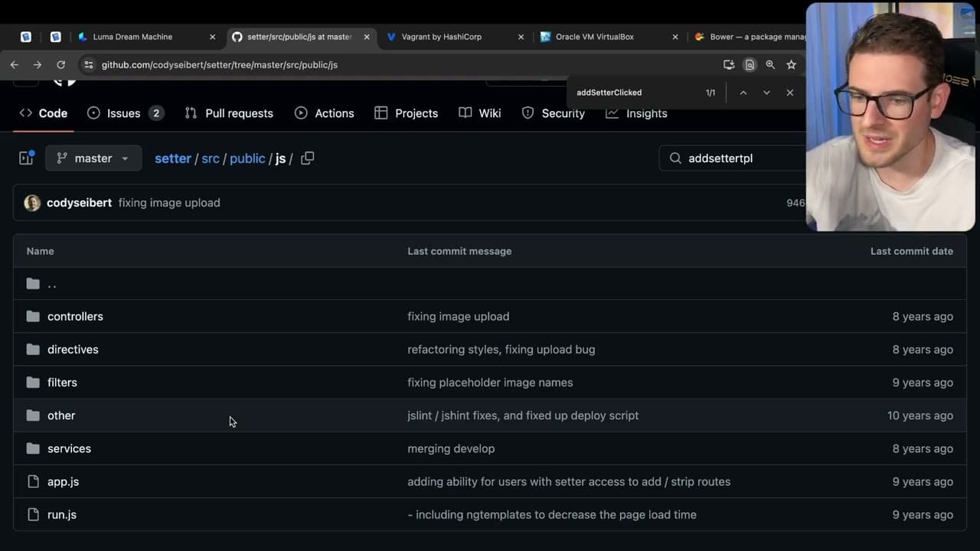Open the run.js file

[x=62, y=515]
